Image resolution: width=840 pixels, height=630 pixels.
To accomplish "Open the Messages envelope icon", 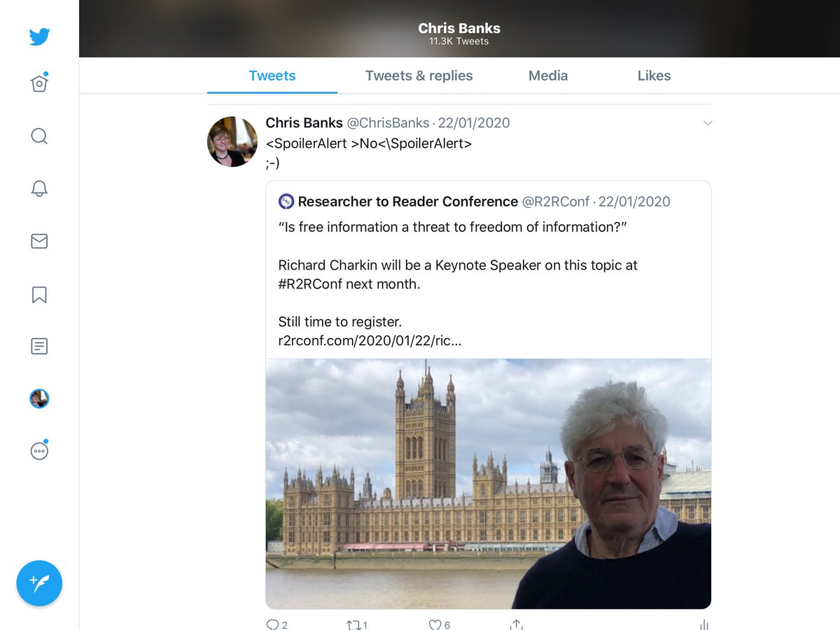I will point(39,241).
